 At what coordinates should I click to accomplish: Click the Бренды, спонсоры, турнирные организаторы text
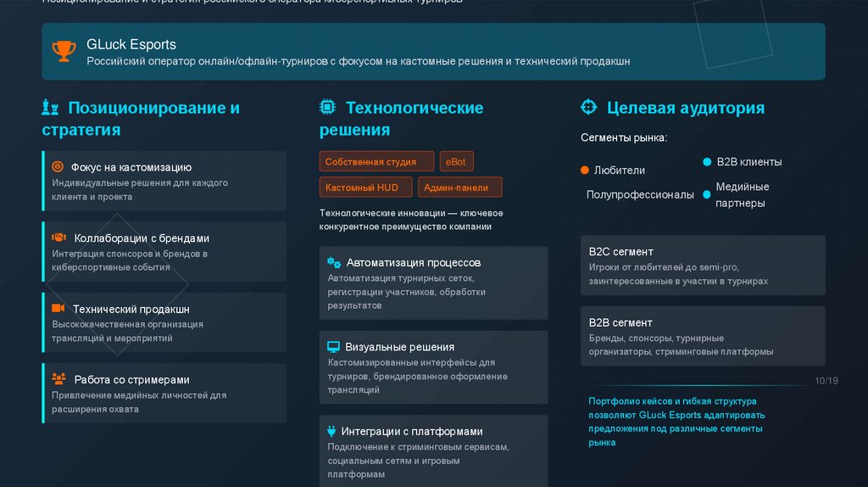pyautogui.click(x=681, y=344)
